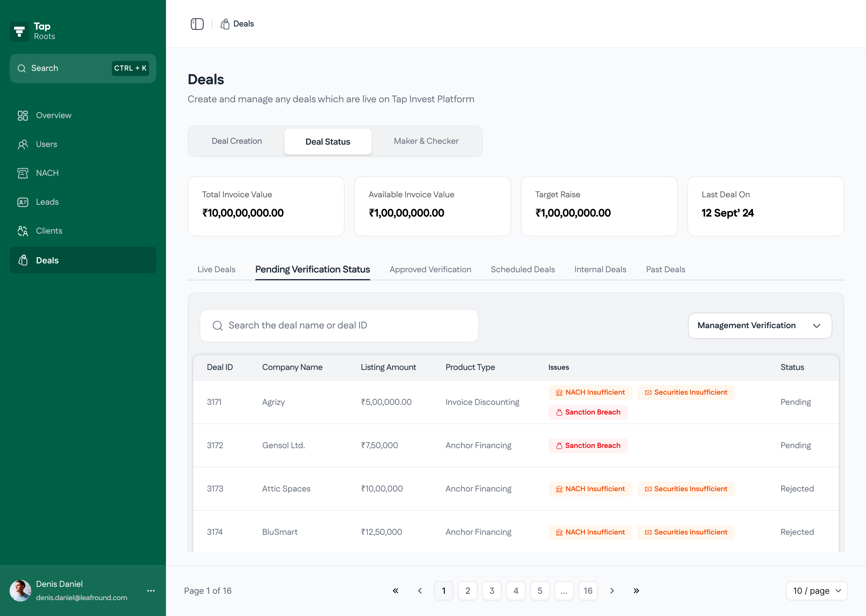Go to page 5
This screenshot has width=866, height=616.
coord(540,591)
